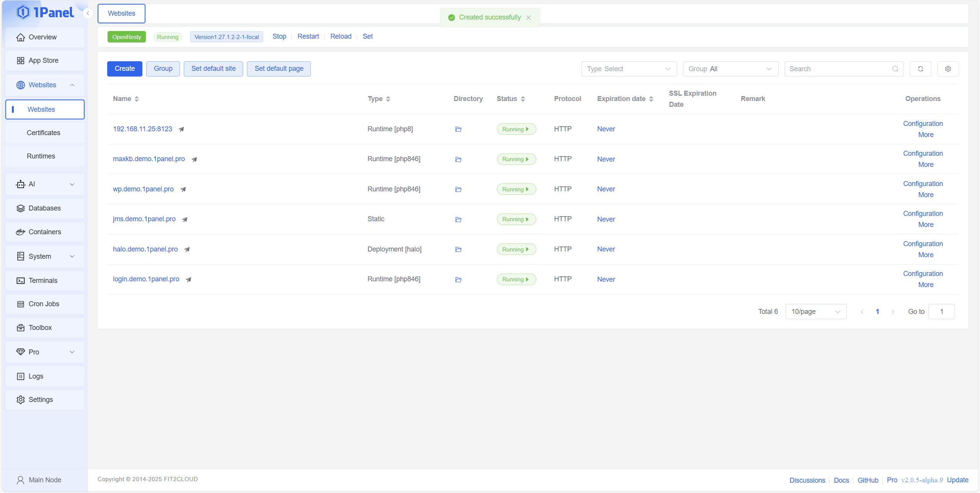Sort table by Name column arrows
Image resolution: width=980 pixels, height=493 pixels.
(x=137, y=99)
